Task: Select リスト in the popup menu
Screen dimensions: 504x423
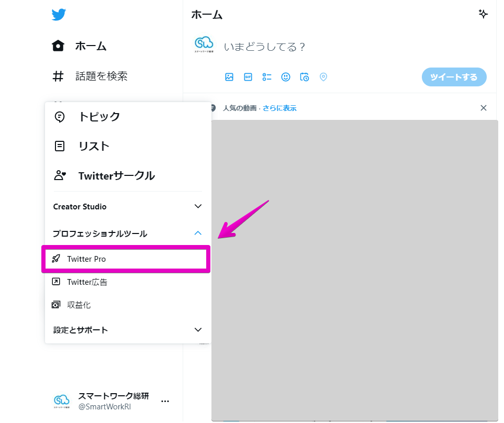Action: [x=128, y=146]
